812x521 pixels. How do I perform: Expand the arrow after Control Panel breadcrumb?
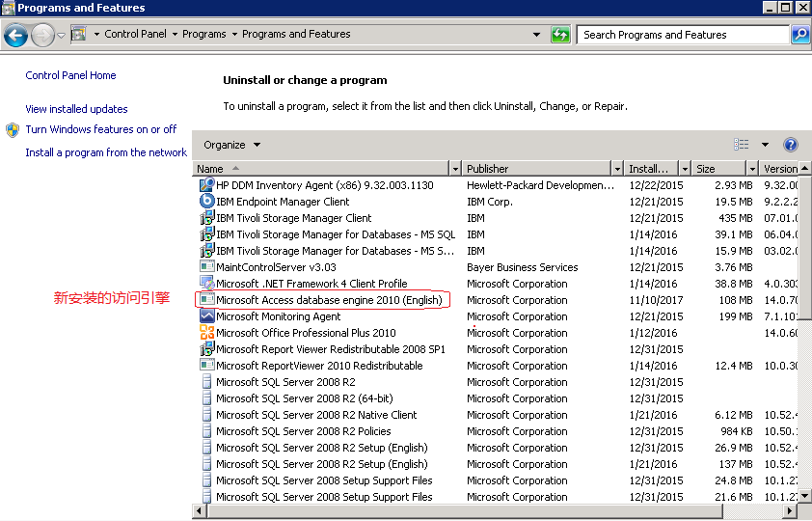pos(175,34)
